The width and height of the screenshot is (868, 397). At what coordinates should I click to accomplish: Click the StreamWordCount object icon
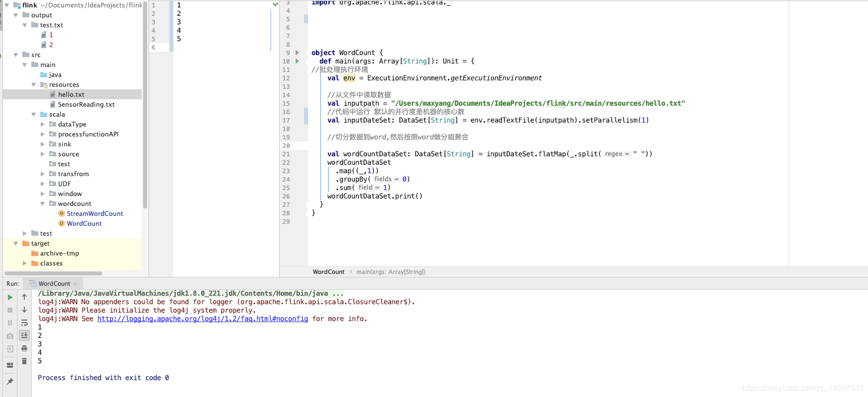click(62, 213)
